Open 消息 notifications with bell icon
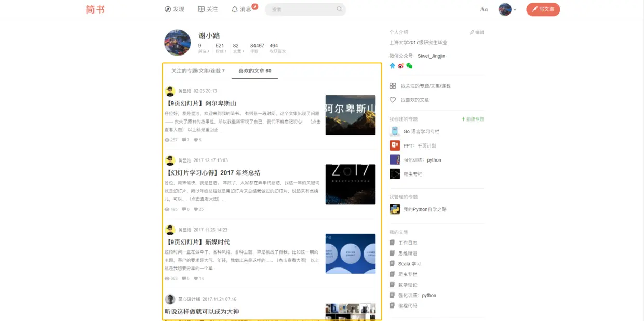 coord(242,9)
